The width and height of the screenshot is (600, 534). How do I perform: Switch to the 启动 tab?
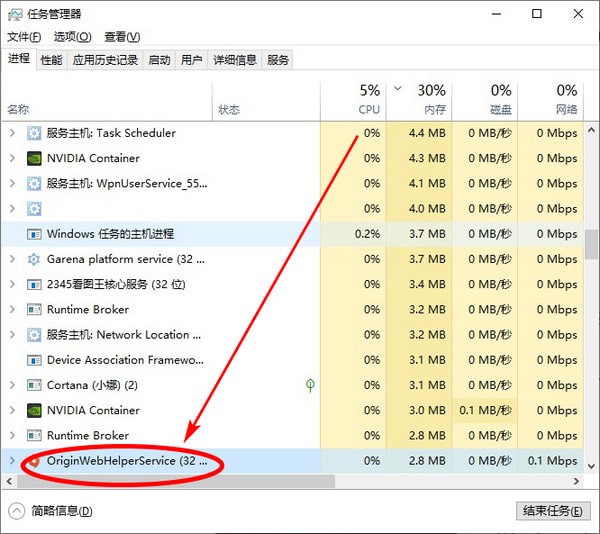159,60
